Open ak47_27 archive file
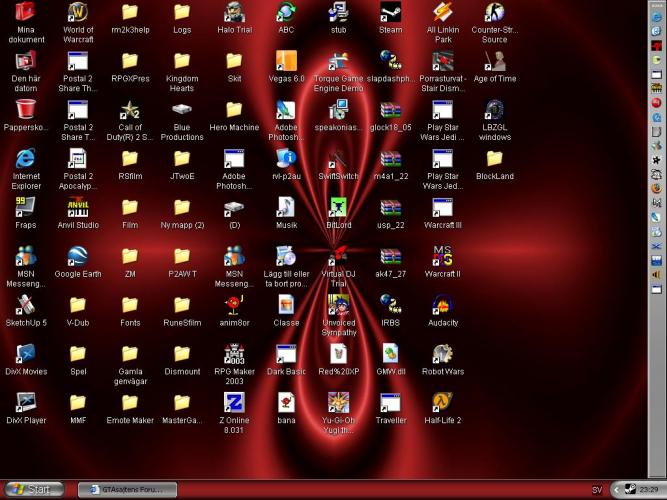The height and width of the screenshot is (500, 667). (x=390, y=256)
